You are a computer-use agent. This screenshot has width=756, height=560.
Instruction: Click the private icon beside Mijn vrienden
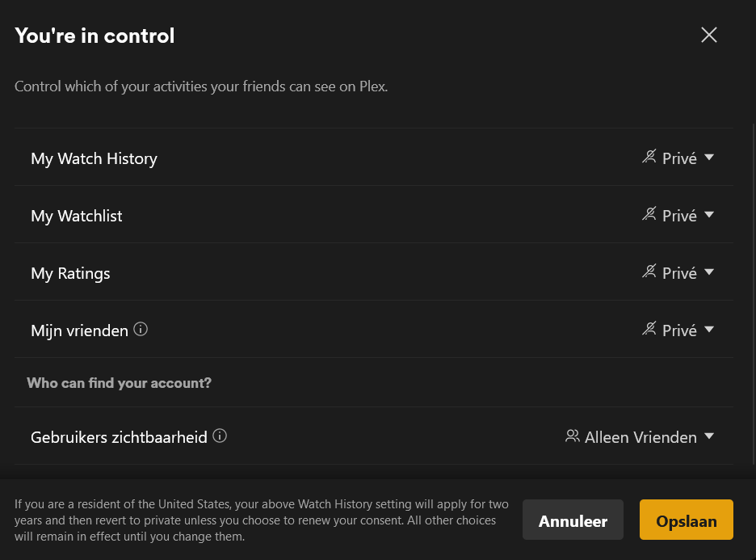coord(649,329)
